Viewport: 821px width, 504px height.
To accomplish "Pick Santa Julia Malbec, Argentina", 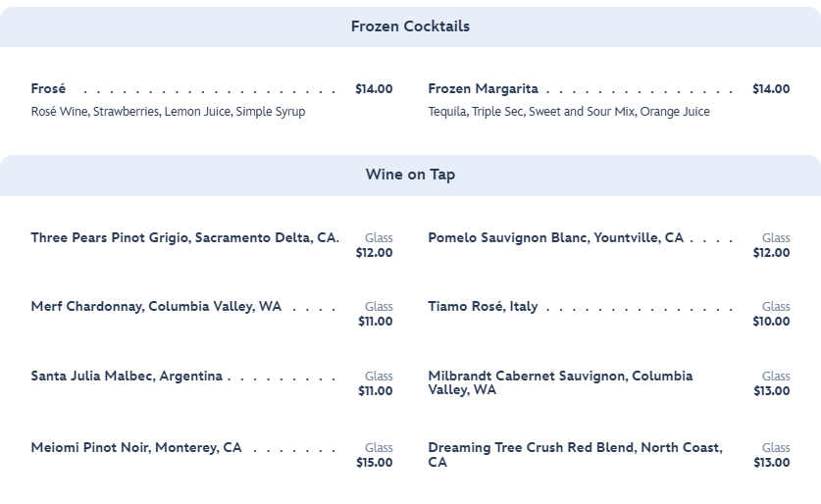I will (x=127, y=377).
